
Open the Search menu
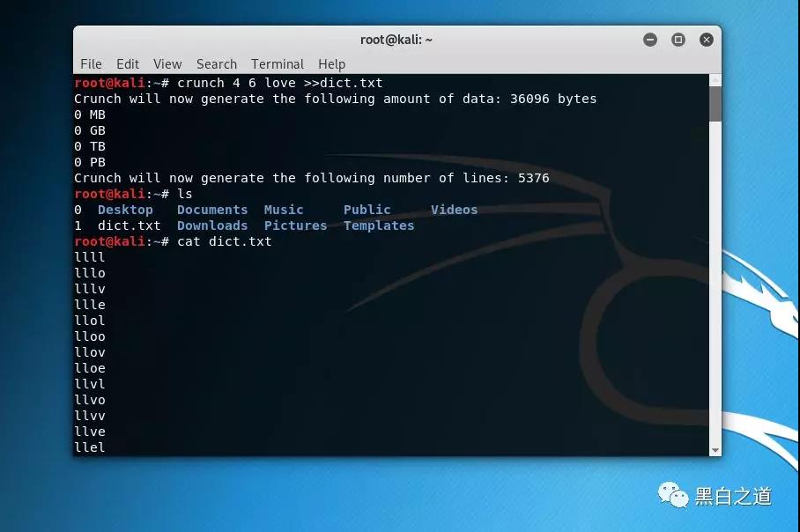tap(217, 64)
